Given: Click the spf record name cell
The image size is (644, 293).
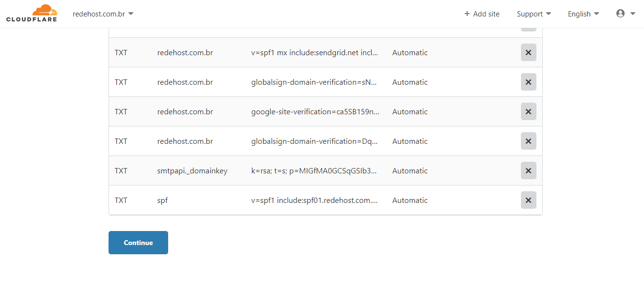Looking at the screenshot, I should pos(163,200).
